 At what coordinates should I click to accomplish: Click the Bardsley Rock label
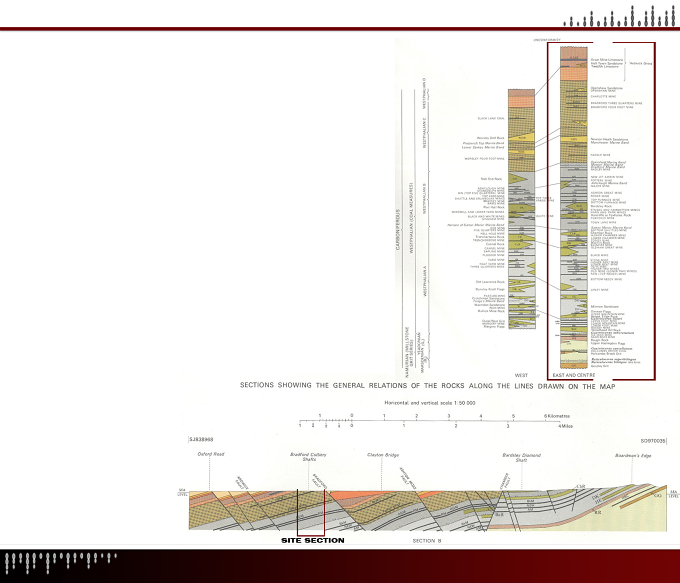(x=601, y=206)
